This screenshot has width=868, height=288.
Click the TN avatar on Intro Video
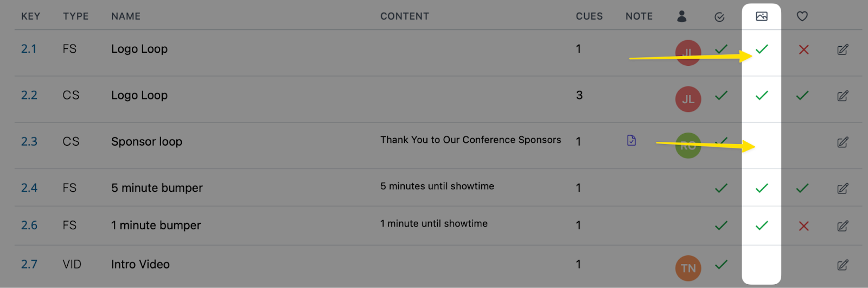[x=688, y=268]
